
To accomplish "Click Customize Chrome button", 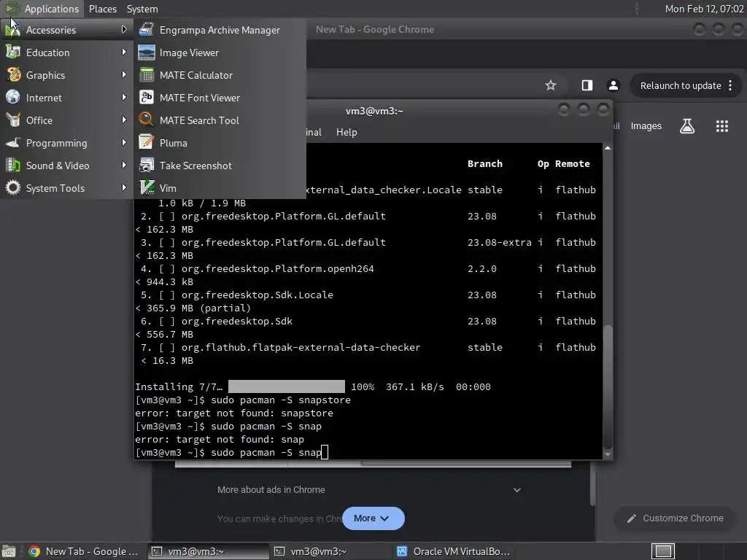I will [676, 518].
